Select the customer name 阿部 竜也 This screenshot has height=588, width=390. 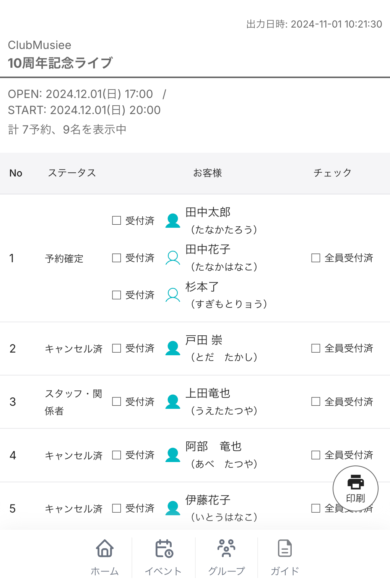(213, 446)
